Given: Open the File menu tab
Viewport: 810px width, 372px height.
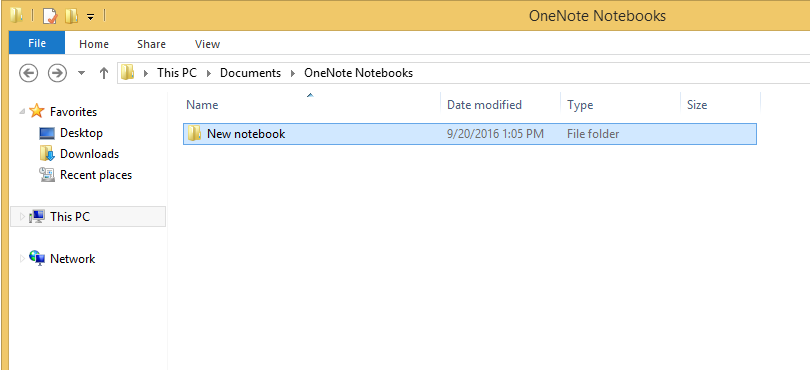Looking at the screenshot, I should (x=37, y=43).
